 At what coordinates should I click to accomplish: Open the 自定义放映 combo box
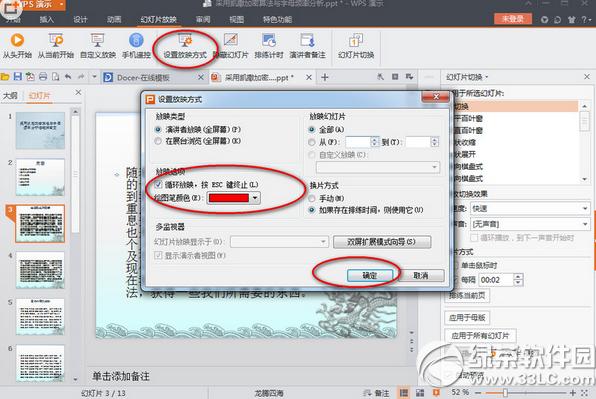coord(378,167)
